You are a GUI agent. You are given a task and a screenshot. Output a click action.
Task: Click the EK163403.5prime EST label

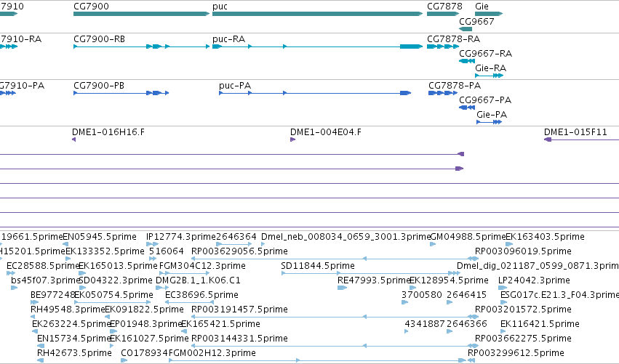546,237
